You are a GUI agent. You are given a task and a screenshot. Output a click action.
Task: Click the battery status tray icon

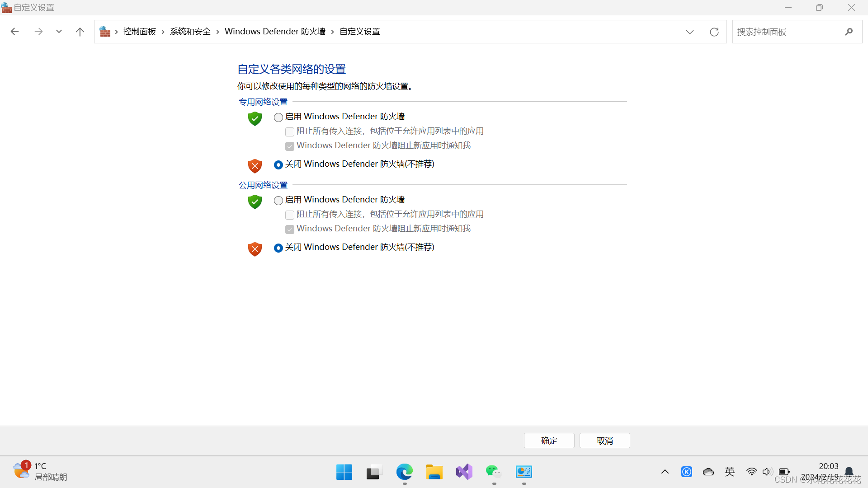[784, 472]
